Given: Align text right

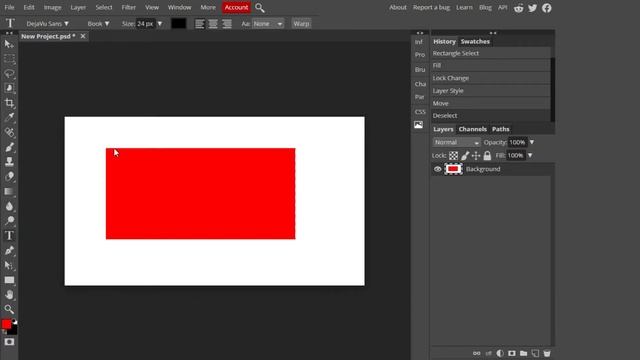Looking at the screenshot, I should pos(227,24).
